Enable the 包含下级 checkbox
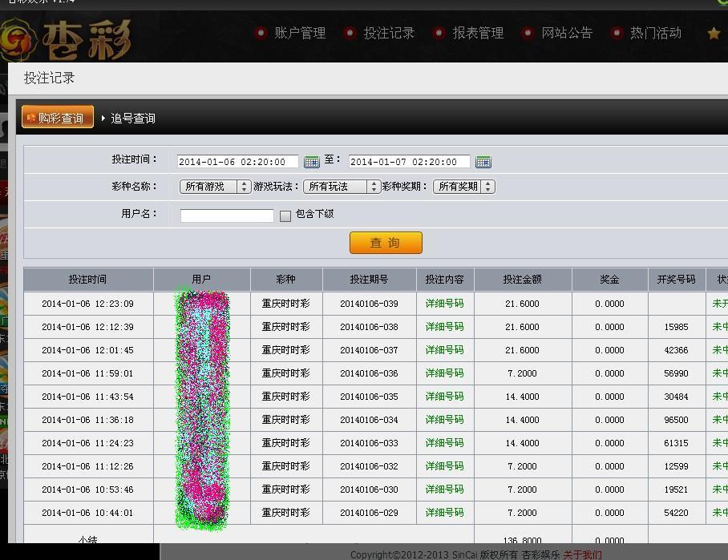 (286, 214)
